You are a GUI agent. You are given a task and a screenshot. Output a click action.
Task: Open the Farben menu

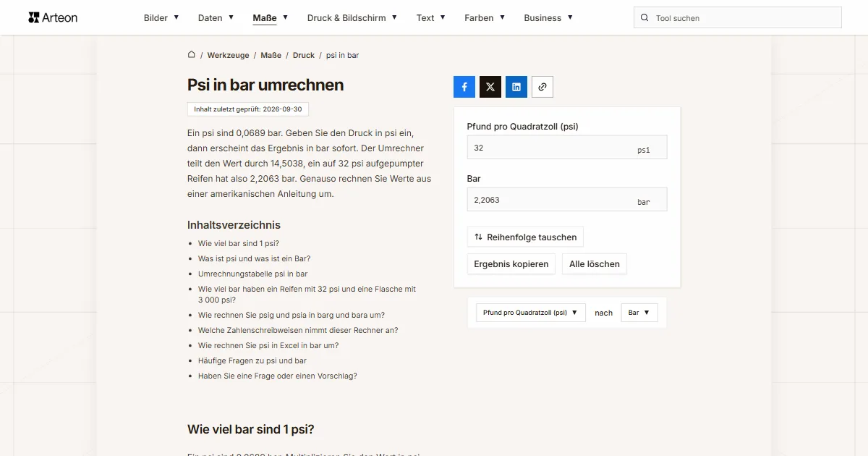pos(485,18)
